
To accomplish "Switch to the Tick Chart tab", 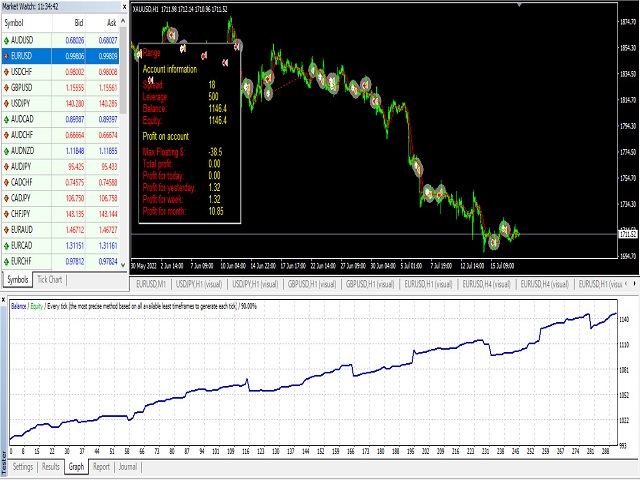I will coord(50,279).
